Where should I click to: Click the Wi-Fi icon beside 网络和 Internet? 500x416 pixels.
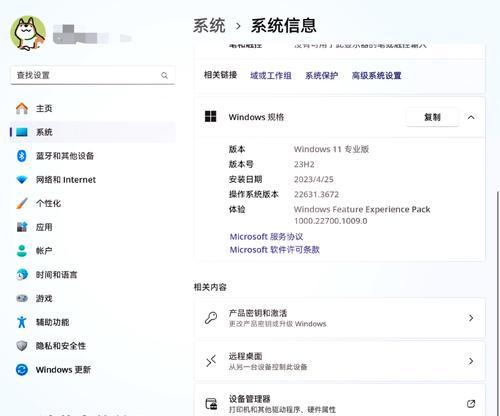(22, 180)
